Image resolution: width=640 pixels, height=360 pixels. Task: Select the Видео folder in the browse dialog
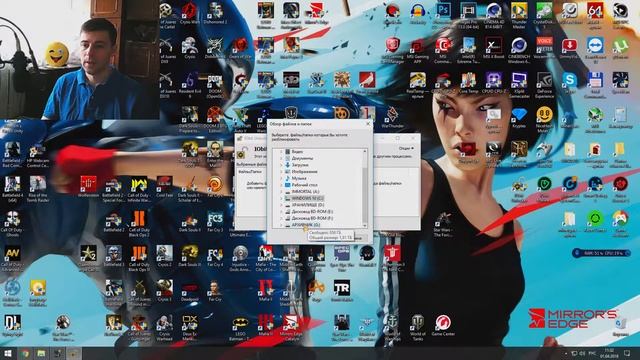click(297, 152)
